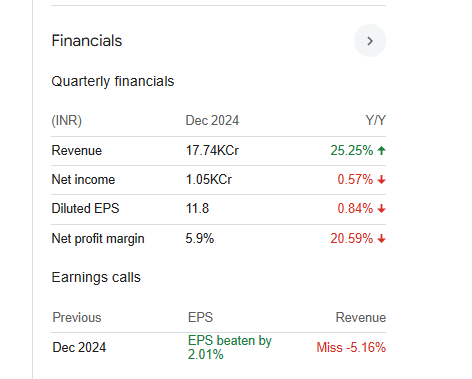
Task: Select the (INR) currency label
Action: pyautogui.click(x=67, y=120)
